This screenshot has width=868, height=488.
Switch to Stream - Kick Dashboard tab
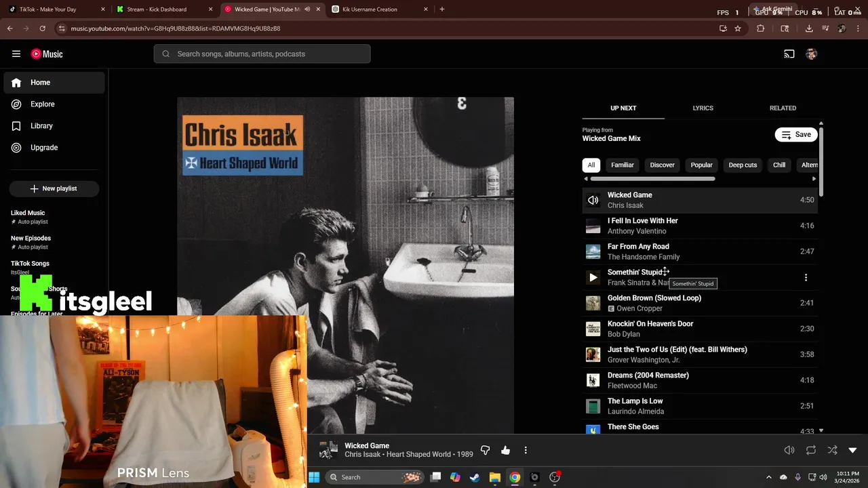pyautogui.click(x=163, y=9)
